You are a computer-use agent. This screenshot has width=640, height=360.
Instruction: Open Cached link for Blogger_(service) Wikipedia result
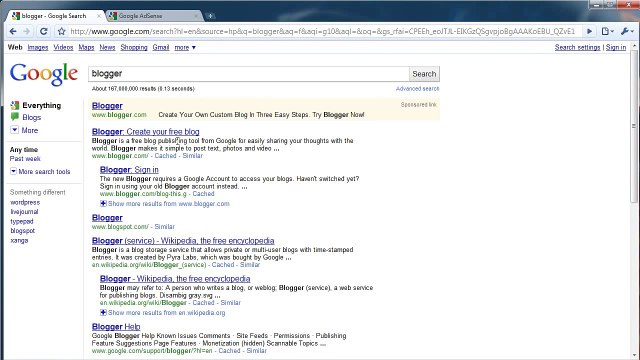223,264
